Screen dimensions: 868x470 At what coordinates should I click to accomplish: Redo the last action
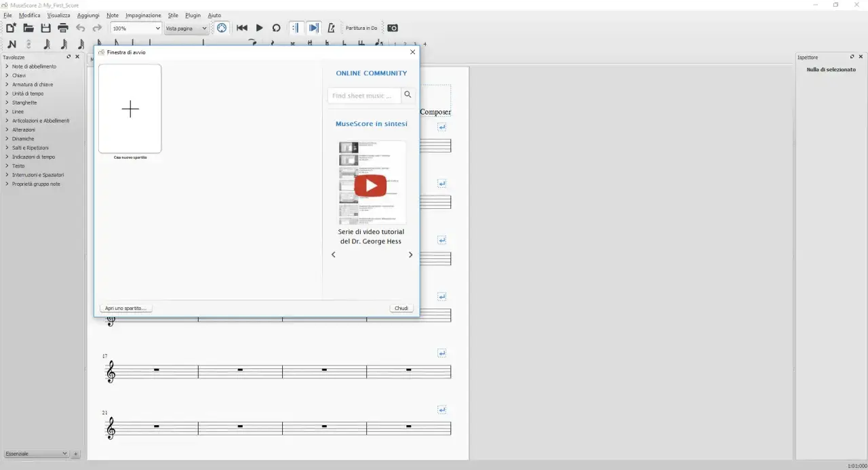(97, 28)
